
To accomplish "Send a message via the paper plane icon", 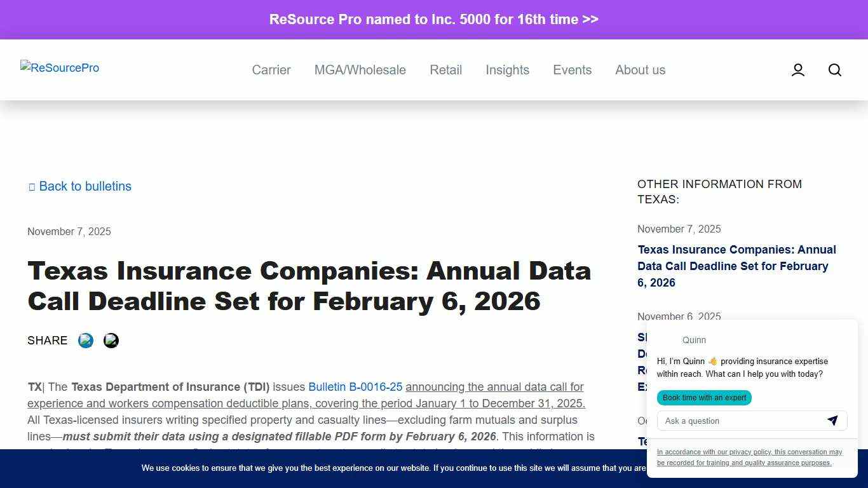I will [x=832, y=421].
